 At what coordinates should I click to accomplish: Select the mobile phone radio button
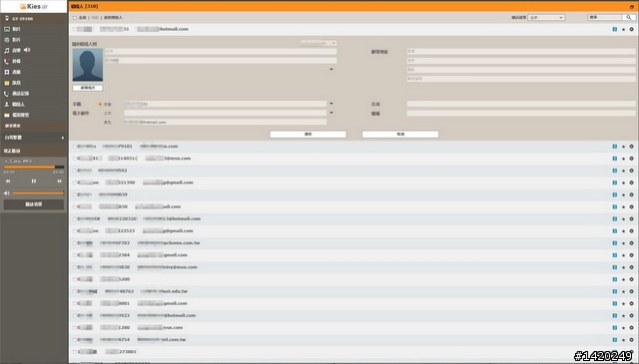(100, 105)
